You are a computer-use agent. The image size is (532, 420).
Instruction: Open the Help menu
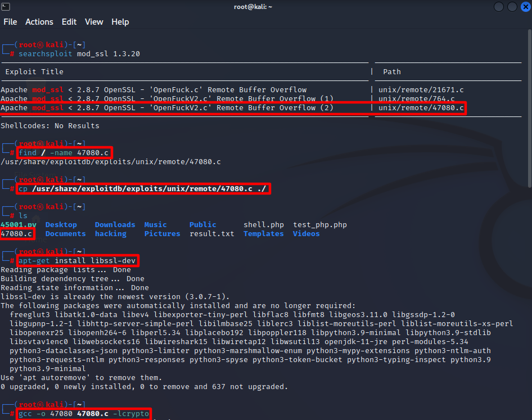(x=120, y=22)
